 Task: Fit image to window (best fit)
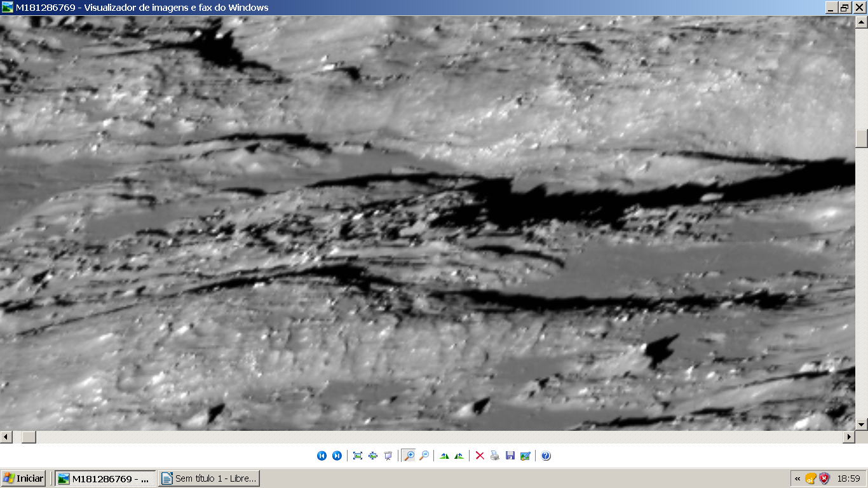tap(358, 456)
